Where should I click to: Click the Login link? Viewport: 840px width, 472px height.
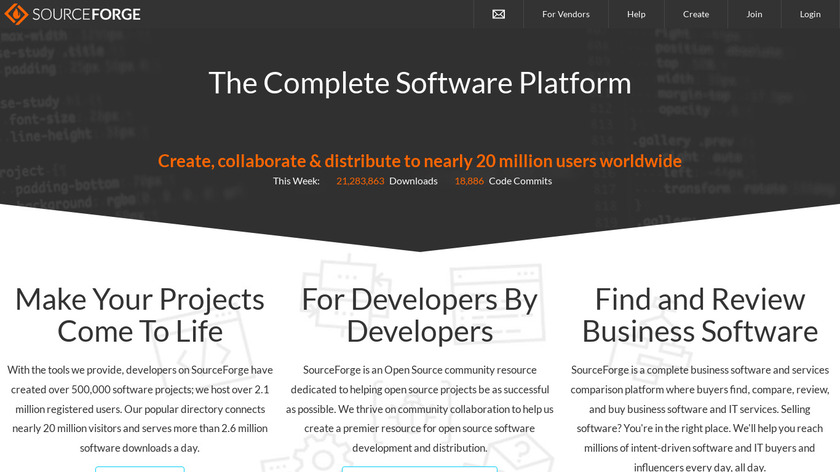click(810, 14)
